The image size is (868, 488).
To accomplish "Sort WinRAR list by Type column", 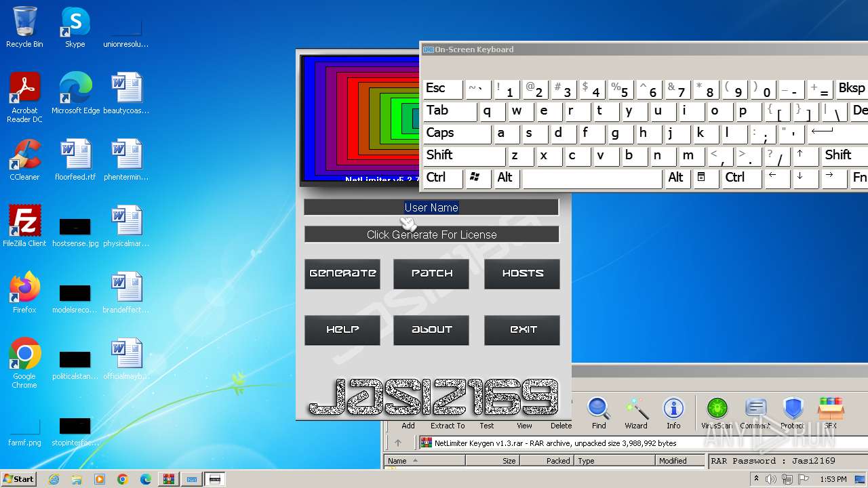I will point(615,461).
